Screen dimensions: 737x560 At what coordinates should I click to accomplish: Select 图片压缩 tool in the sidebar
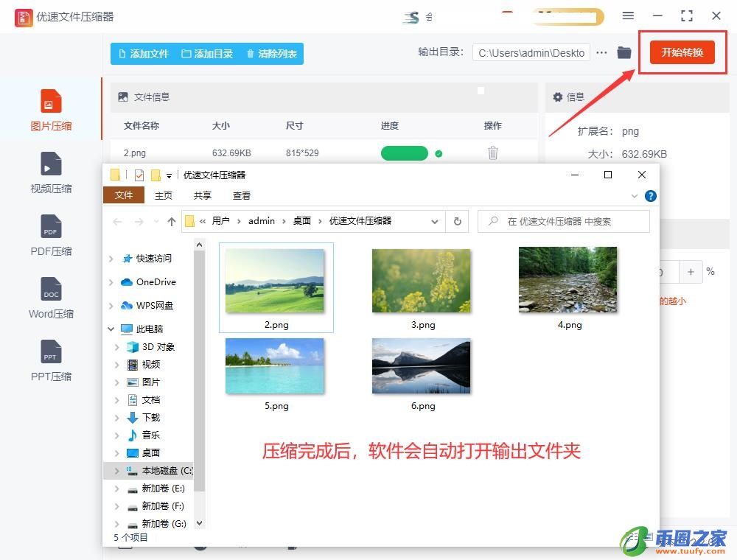tap(51, 111)
